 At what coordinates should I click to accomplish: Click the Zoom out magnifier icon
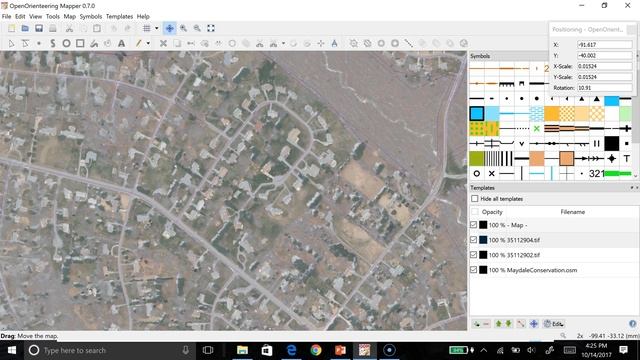click(197, 28)
